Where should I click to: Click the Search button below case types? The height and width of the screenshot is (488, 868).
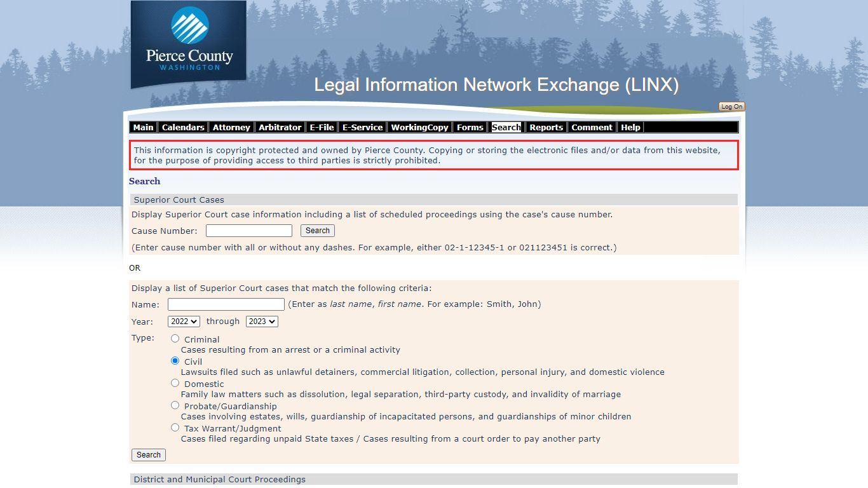(x=149, y=455)
